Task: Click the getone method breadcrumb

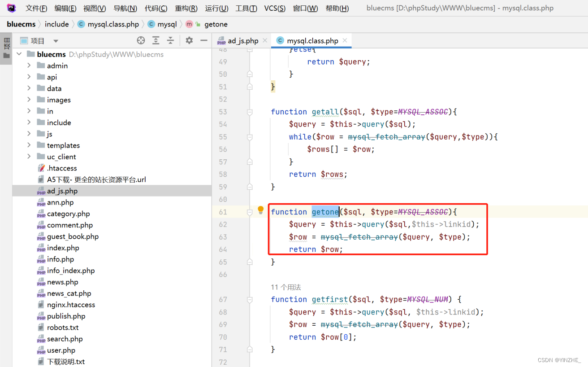Action: point(207,24)
